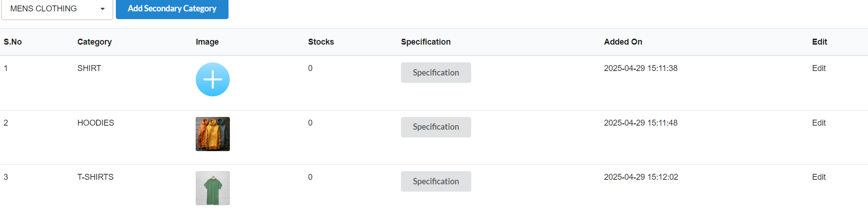Click the Specification column header
Viewport: 868px width, 218px height.
coord(426,42)
